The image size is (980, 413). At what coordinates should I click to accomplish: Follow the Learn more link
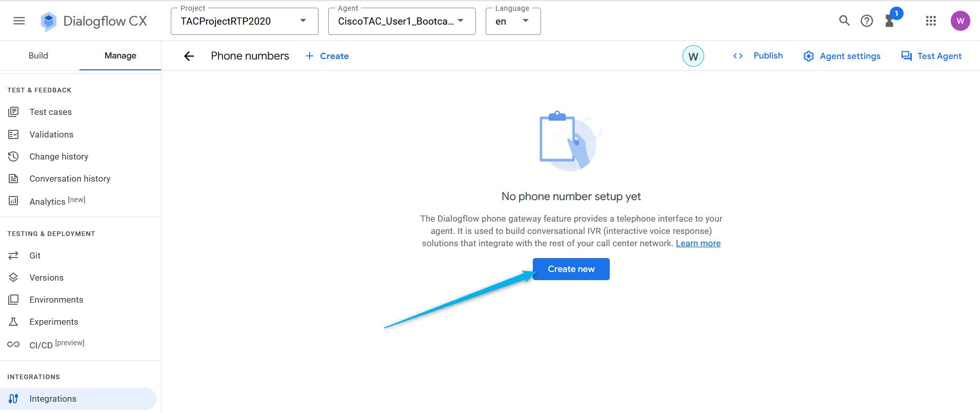(x=698, y=243)
